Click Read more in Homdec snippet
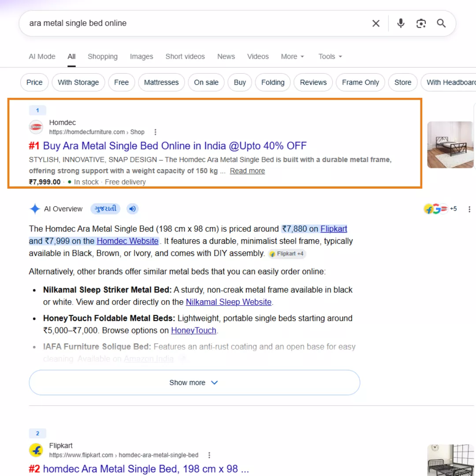This screenshot has height=476, width=476. (x=247, y=171)
